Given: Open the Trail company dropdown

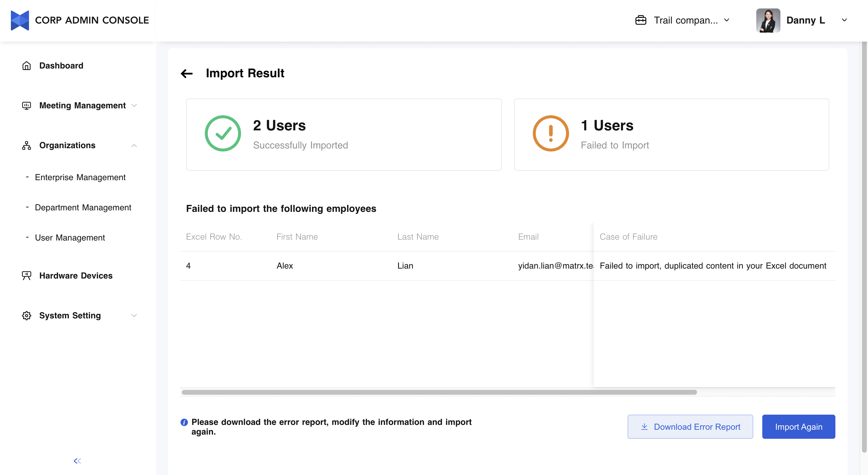Looking at the screenshot, I should click(x=726, y=20).
